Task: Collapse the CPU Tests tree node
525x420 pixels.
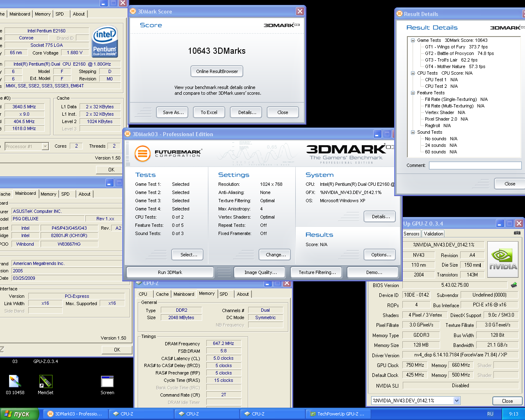Action: [x=413, y=73]
